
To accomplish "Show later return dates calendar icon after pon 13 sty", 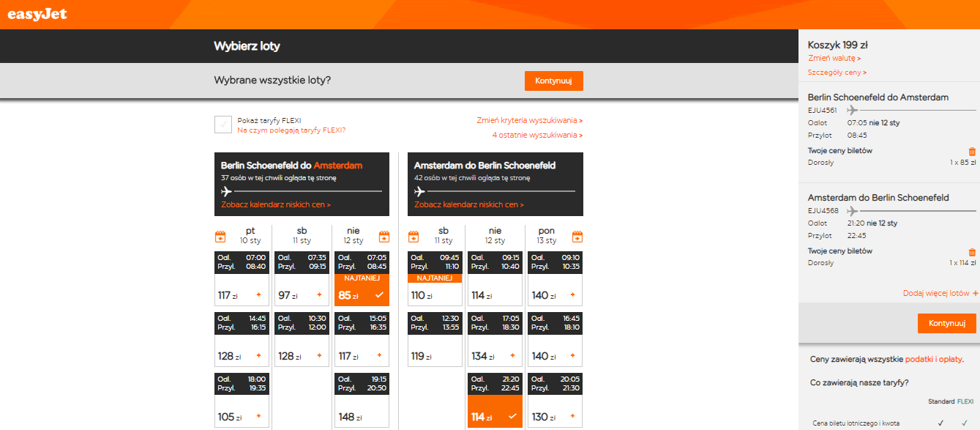I will pos(577,237).
